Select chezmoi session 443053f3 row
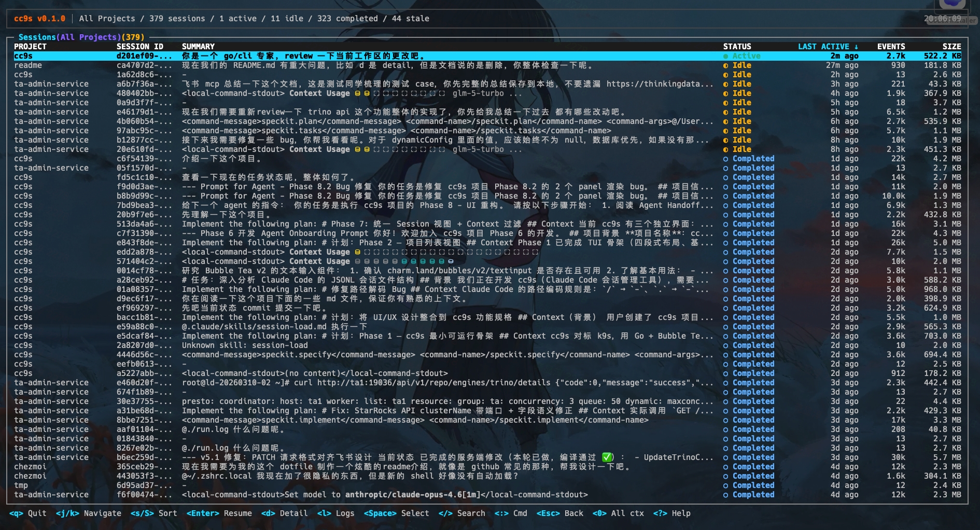This screenshot has height=530, width=980. (487, 476)
